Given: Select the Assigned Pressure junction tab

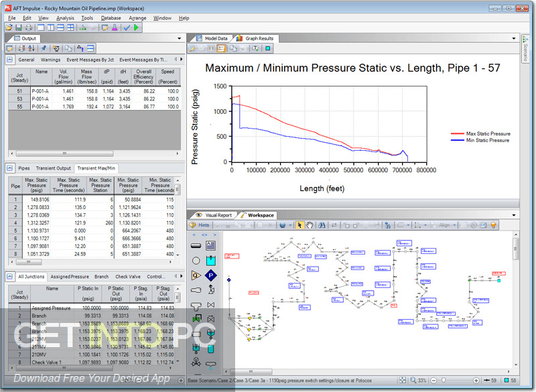Looking at the screenshot, I should [x=70, y=277].
